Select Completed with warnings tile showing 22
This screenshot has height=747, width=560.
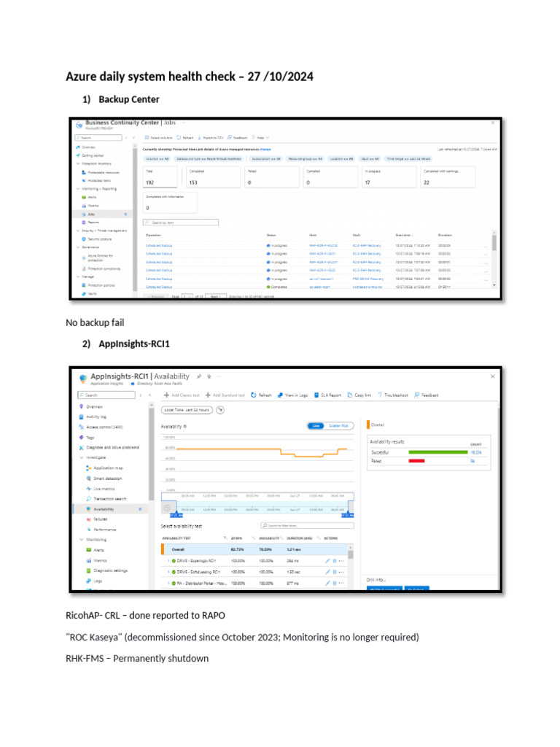[x=448, y=177]
